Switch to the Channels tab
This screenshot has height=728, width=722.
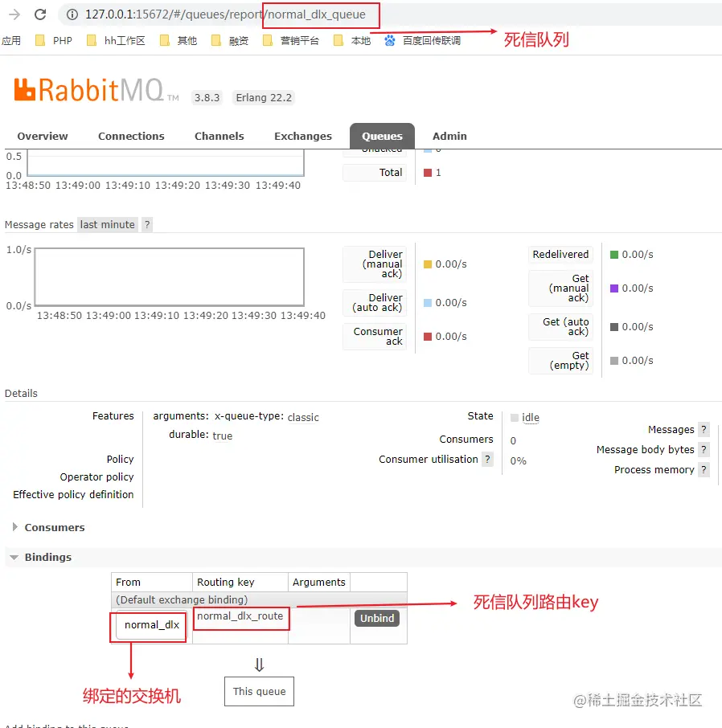coord(219,136)
